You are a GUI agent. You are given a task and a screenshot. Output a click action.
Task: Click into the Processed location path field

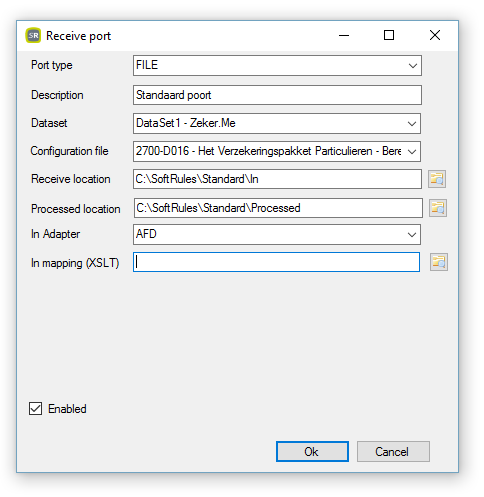click(278, 208)
